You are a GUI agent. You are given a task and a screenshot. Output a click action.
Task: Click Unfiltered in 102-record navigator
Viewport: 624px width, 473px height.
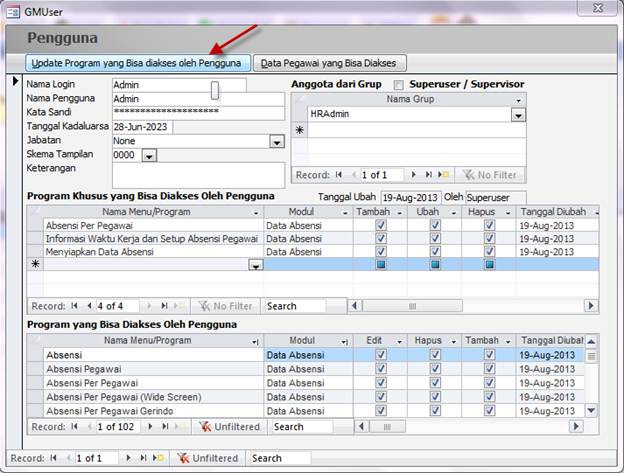point(230,426)
